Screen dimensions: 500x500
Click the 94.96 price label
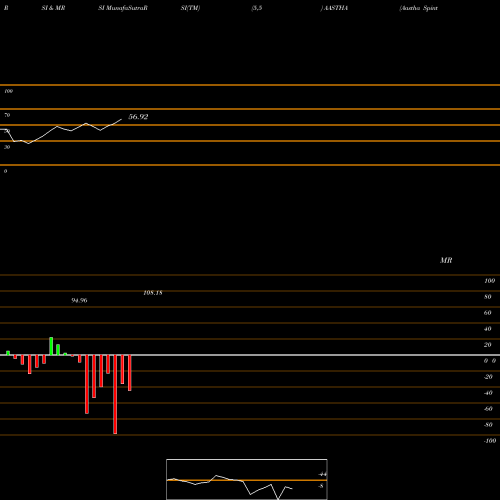pos(79,301)
